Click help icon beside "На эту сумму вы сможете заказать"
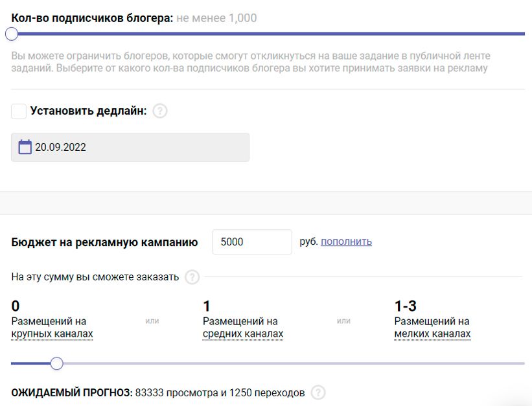 (192, 277)
